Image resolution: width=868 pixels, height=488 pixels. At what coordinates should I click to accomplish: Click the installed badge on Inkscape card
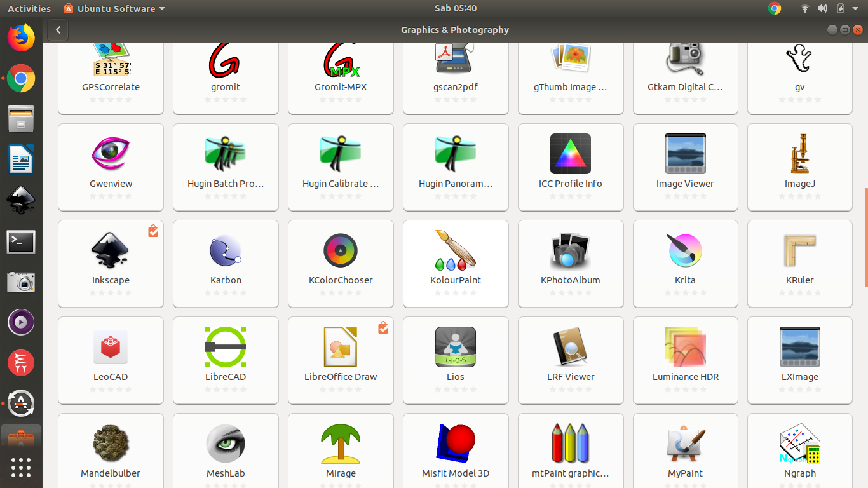pyautogui.click(x=153, y=231)
